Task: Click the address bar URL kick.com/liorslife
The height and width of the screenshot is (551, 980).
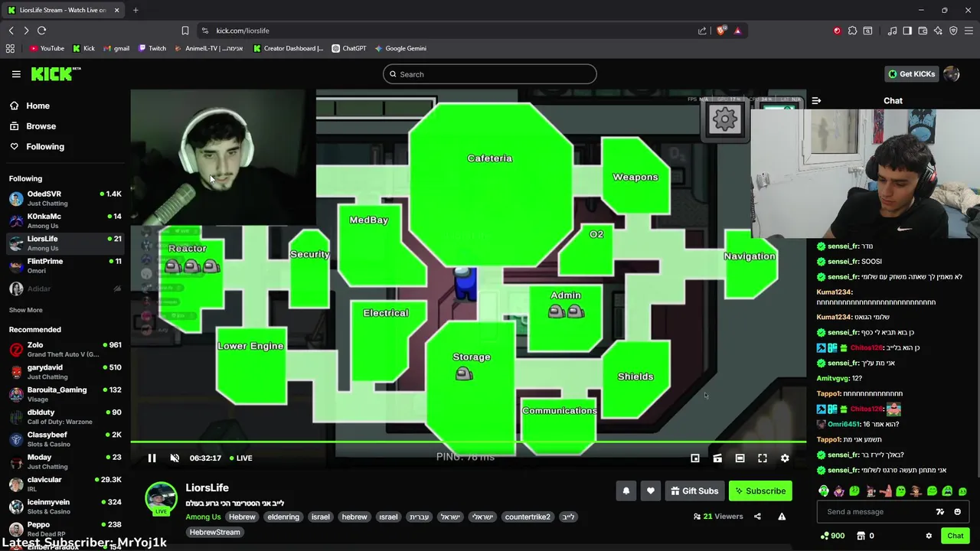Action: click(x=243, y=31)
